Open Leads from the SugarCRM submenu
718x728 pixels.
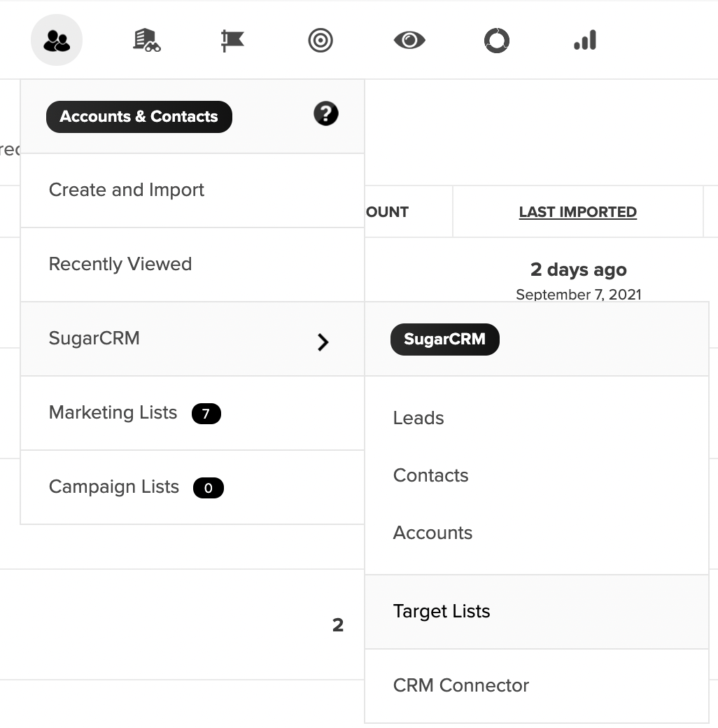tap(418, 418)
